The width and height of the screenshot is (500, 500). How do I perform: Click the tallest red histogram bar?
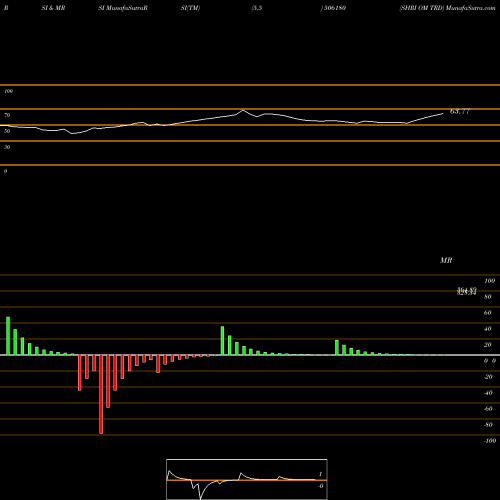pos(101,394)
